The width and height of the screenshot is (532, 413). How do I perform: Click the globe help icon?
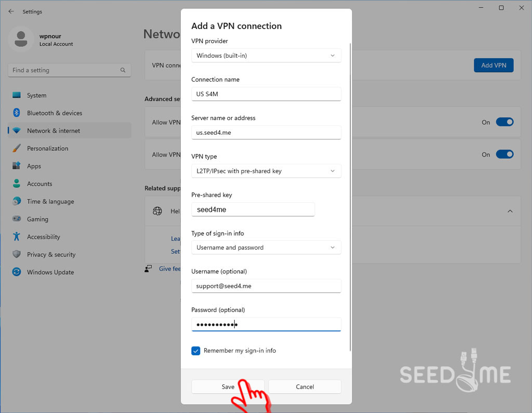point(157,211)
